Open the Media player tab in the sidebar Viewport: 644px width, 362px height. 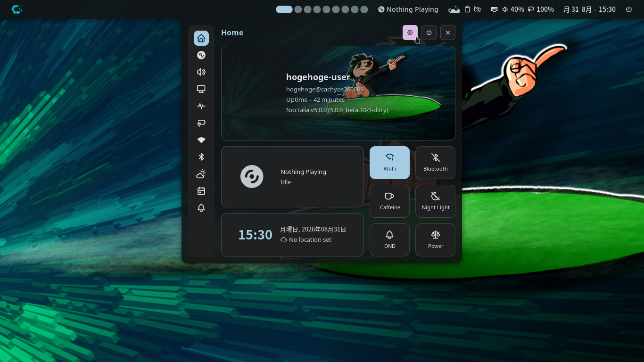[x=201, y=55]
